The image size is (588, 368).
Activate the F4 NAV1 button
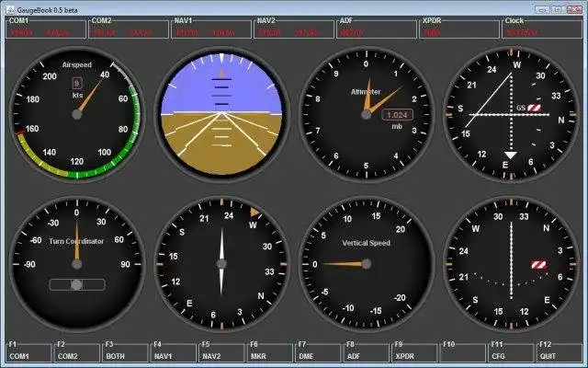[x=174, y=351]
